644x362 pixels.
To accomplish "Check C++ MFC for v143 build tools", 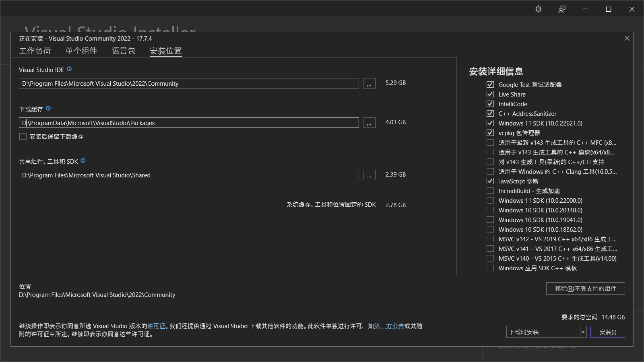I will (490, 142).
